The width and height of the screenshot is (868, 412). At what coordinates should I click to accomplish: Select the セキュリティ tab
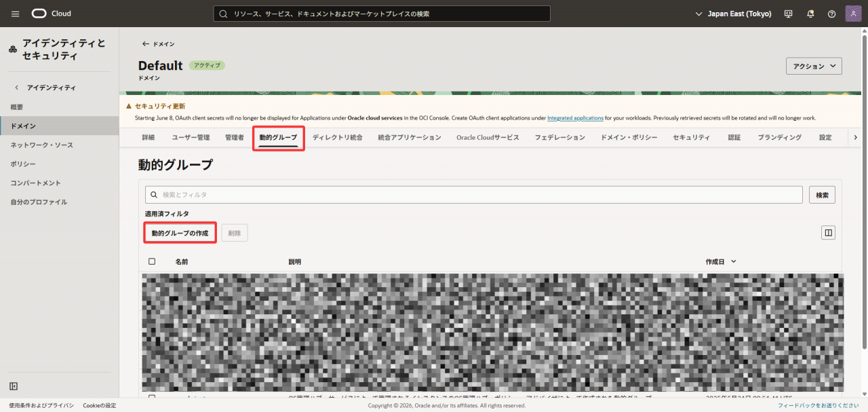(691, 137)
